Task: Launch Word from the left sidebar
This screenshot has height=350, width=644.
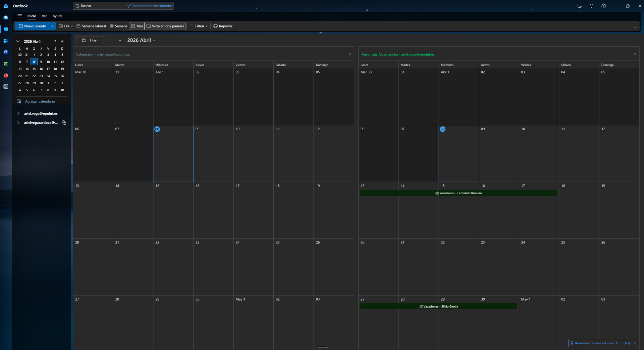Action: (6, 52)
